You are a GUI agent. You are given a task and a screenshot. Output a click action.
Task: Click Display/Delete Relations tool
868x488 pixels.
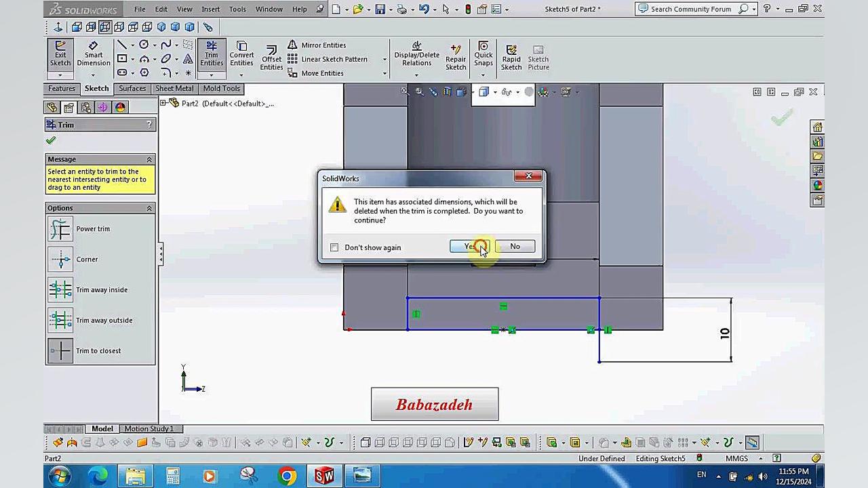416,54
